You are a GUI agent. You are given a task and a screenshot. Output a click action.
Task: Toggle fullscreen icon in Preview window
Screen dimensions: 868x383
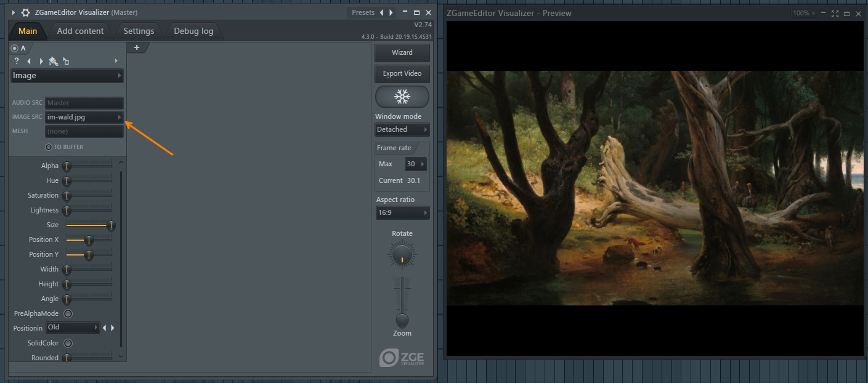(835, 13)
